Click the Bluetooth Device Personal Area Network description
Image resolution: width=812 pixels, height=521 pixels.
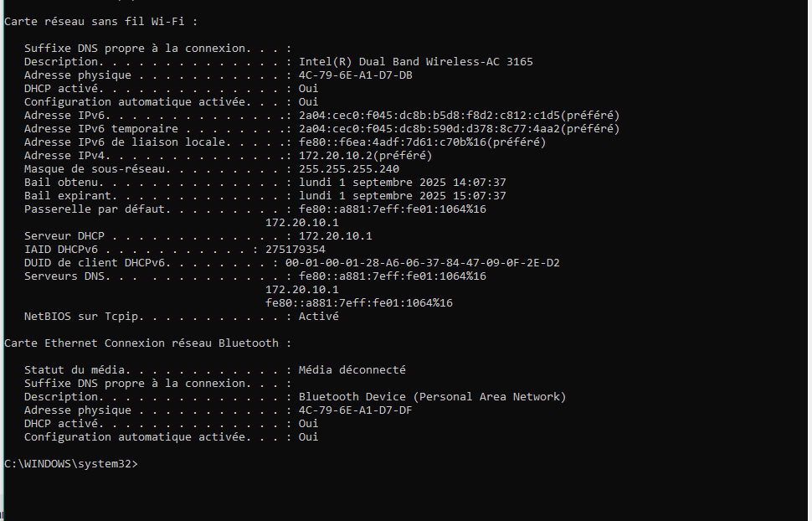point(433,397)
